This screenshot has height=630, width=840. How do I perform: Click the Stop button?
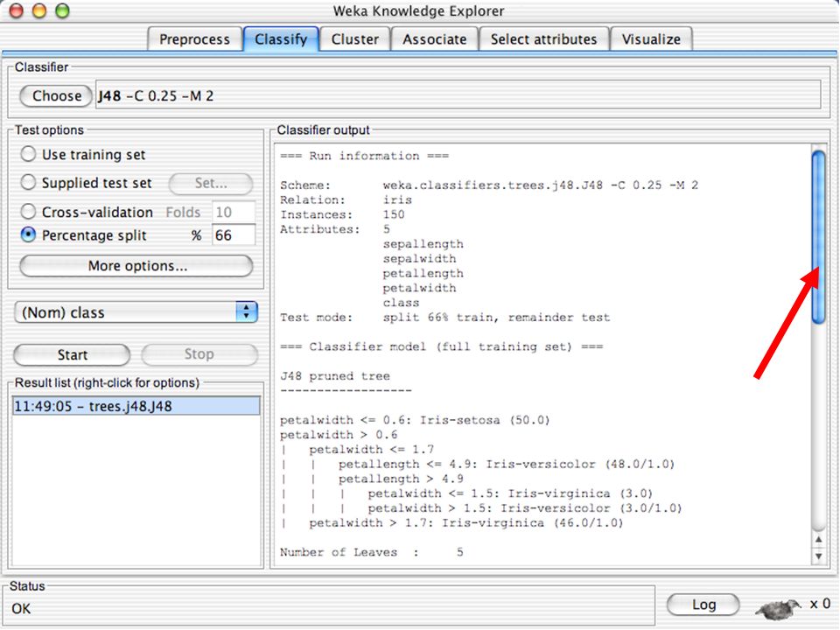point(199,354)
